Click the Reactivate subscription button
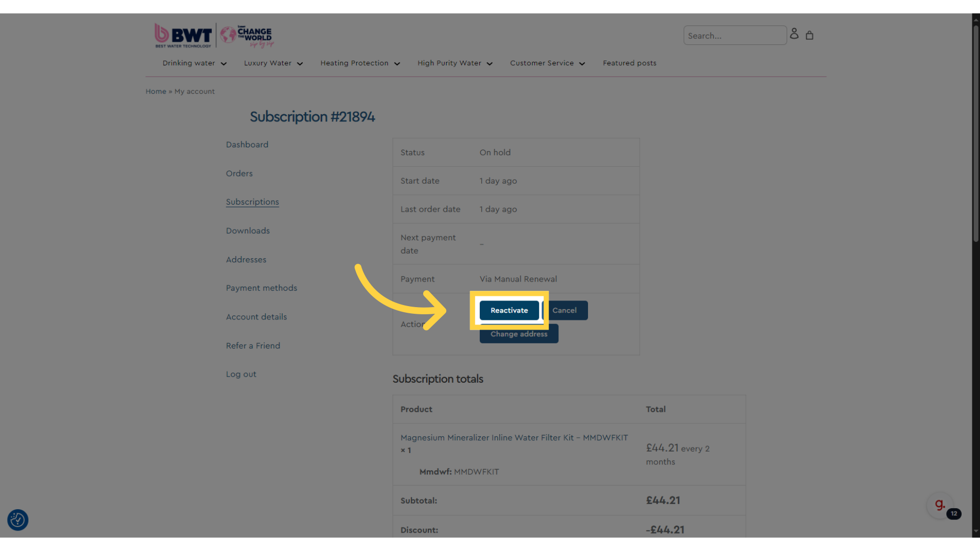 point(509,310)
